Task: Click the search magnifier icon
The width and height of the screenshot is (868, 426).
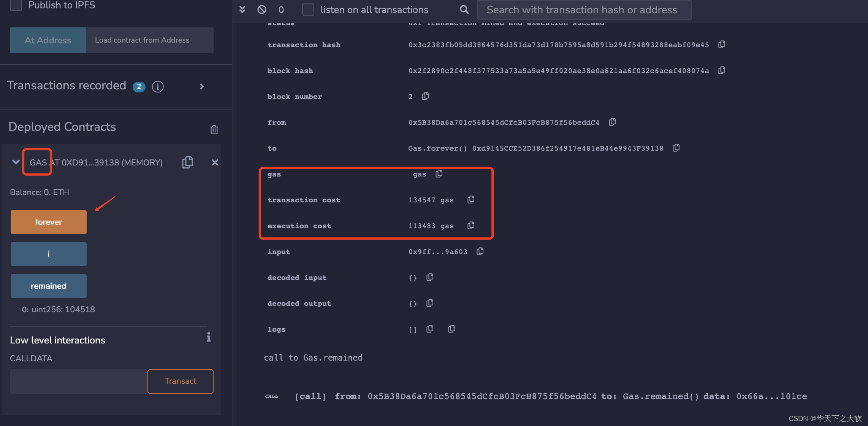Action: [464, 10]
